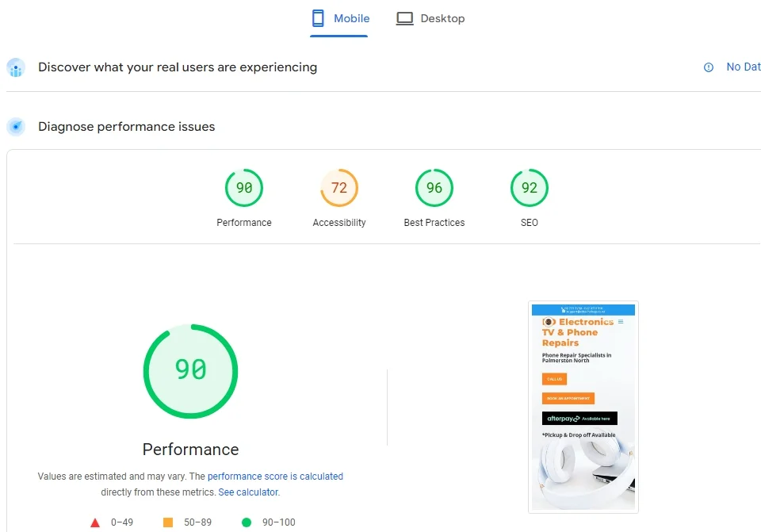This screenshot has height=532, width=761.
Task: Click the 50–89 range label
Action: [197, 522]
